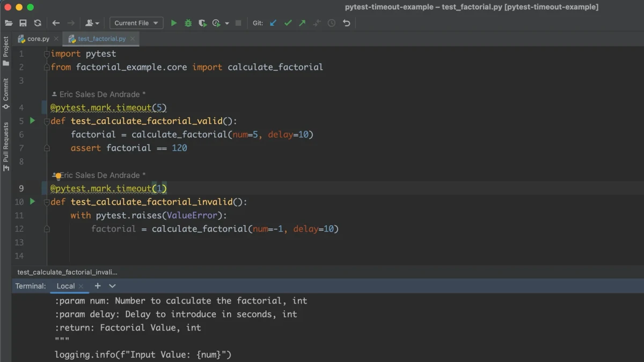Screen dimensions: 644x362
Task: Push commits with the Git green arrow
Action: pos(302,23)
